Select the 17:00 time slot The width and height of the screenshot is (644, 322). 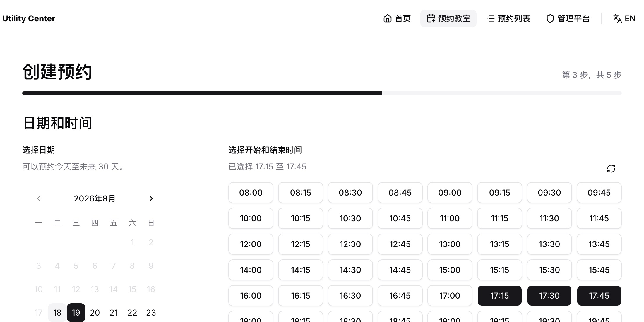pyautogui.click(x=450, y=296)
